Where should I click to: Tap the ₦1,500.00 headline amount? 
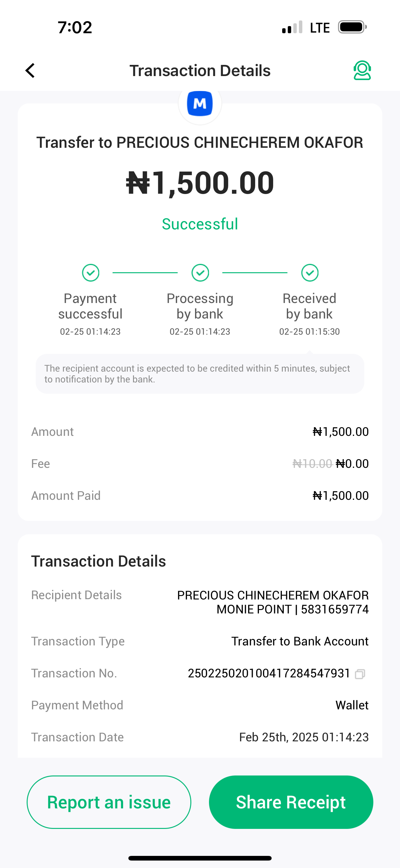[200, 183]
